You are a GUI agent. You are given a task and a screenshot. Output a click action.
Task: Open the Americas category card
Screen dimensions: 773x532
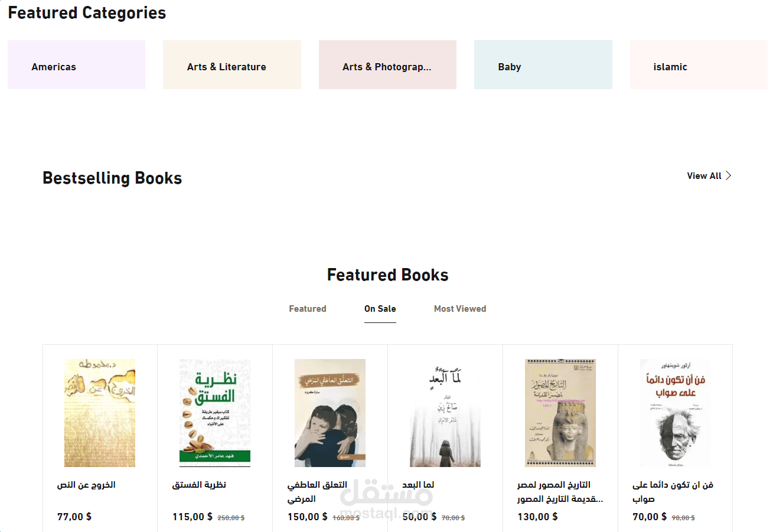(x=76, y=65)
